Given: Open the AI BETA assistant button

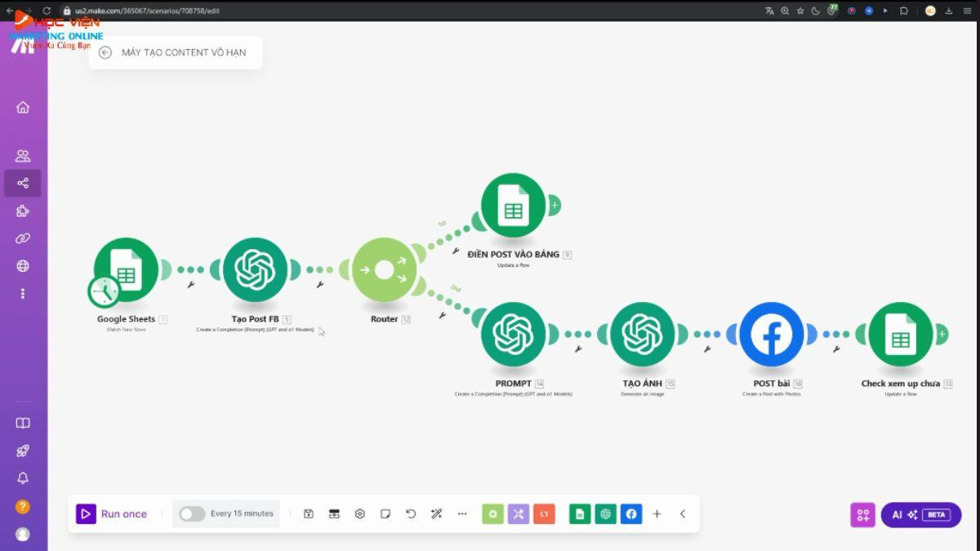Looking at the screenshot, I should 920,514.
